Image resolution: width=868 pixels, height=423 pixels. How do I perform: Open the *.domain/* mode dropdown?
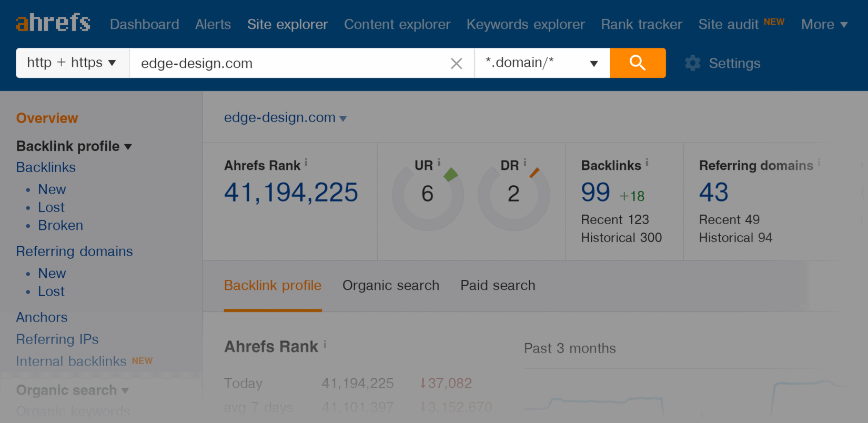(542, 63)
